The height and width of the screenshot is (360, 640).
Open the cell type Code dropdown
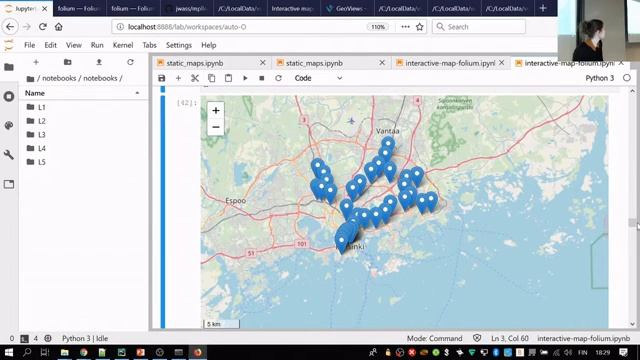tap(318, 78)
